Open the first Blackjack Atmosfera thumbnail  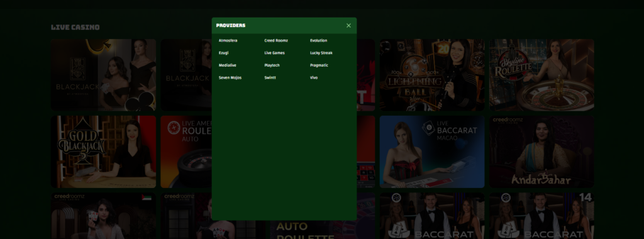point(104,75)
